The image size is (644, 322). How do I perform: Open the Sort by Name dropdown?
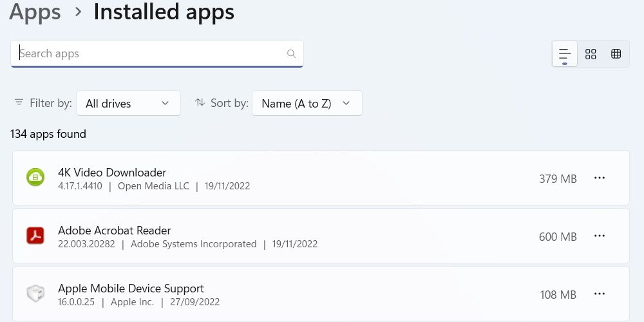pos(307,104)
